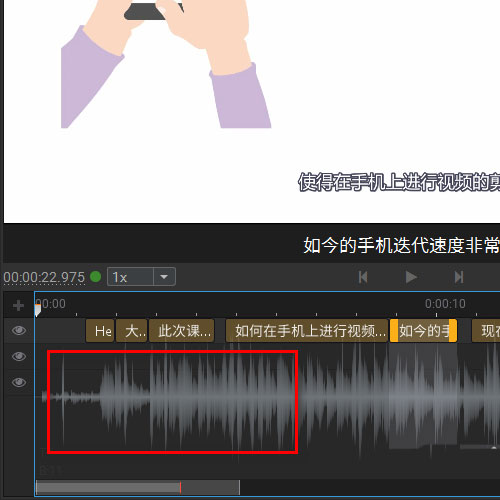
Task: Jump to the next subtitle button
Action: pos(459,277)
